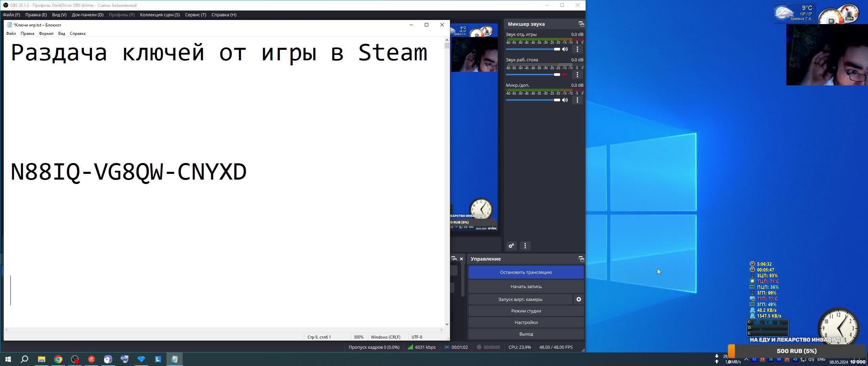Viewport: 868px width, 366px height.
Task: Mute the microphone channel speaker icon
Action: [565, 100]
